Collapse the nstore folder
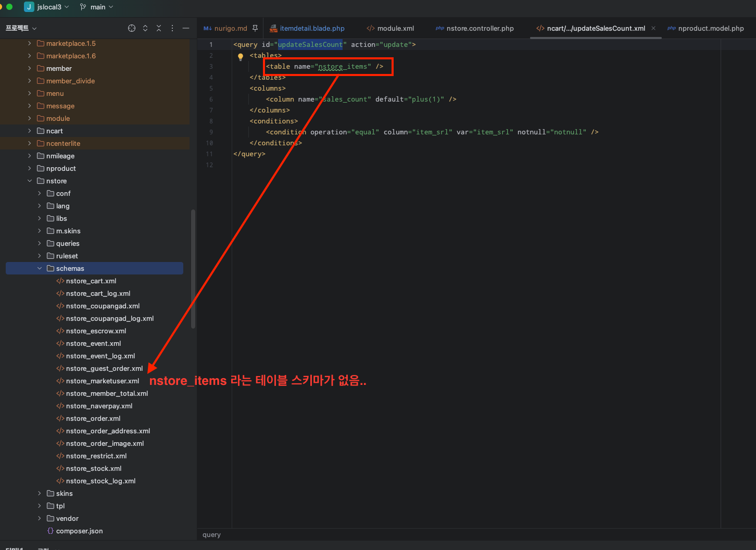Screen dimensions: 756x550 pos(30,181)
